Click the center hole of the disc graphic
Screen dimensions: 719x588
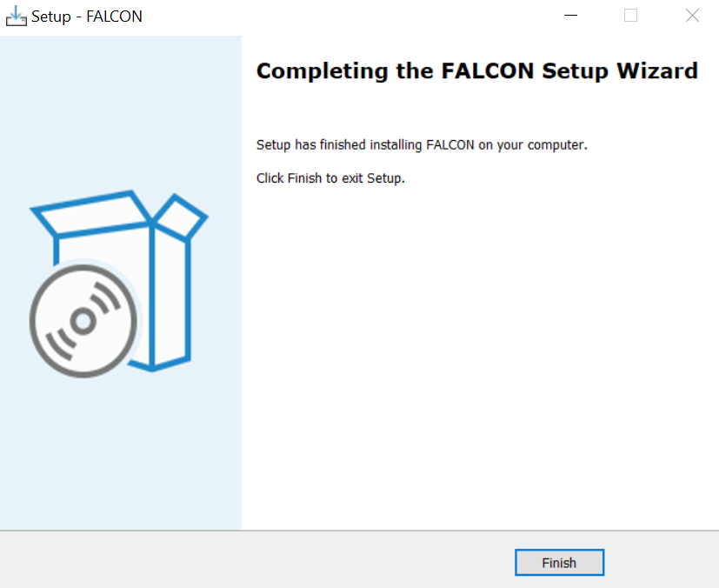83,321
